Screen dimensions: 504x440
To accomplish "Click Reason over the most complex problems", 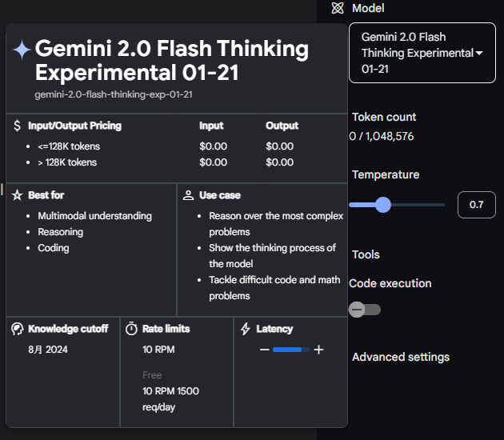I will point(276,224).
